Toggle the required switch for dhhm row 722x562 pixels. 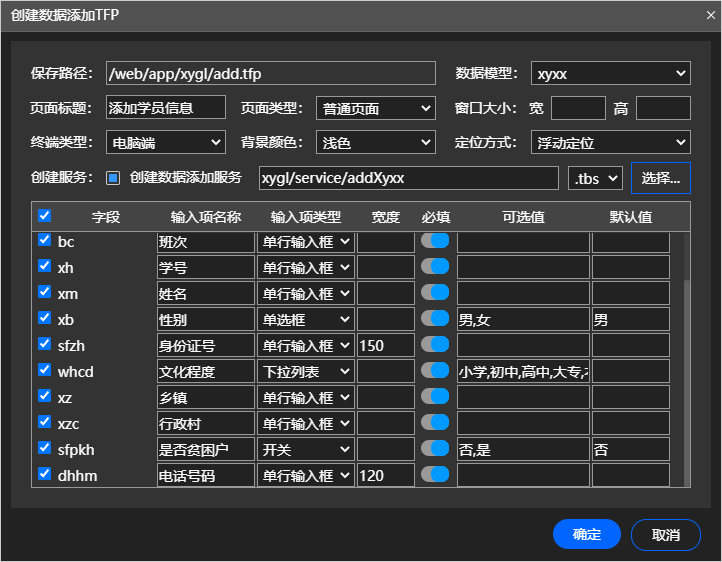pyautogui.click(x=435, y=474)
